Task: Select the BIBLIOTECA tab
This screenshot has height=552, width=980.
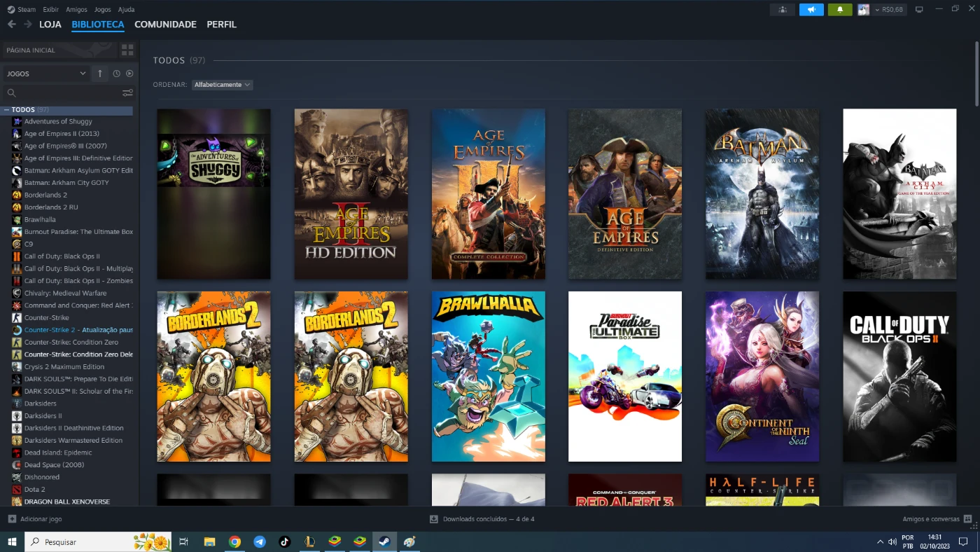Action: (98, 25)
